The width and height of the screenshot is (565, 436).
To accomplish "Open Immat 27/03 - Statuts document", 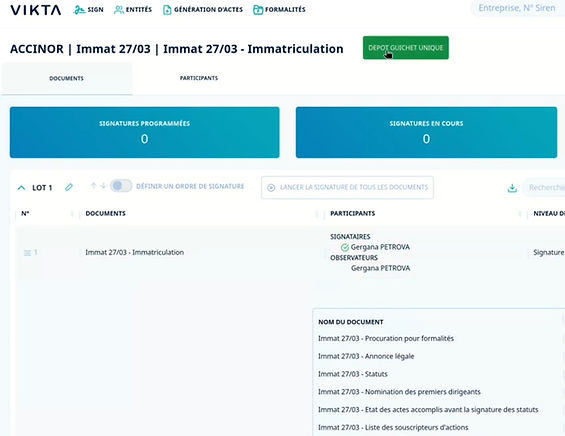I will pos(353,374).
